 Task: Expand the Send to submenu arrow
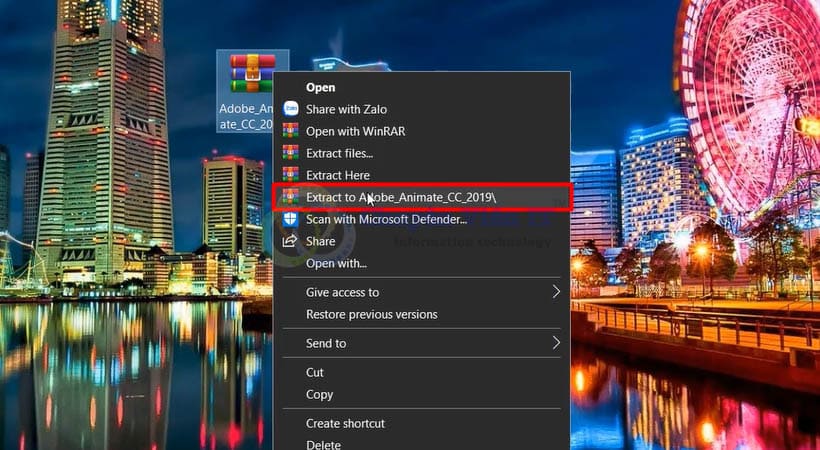pos(556,343)
